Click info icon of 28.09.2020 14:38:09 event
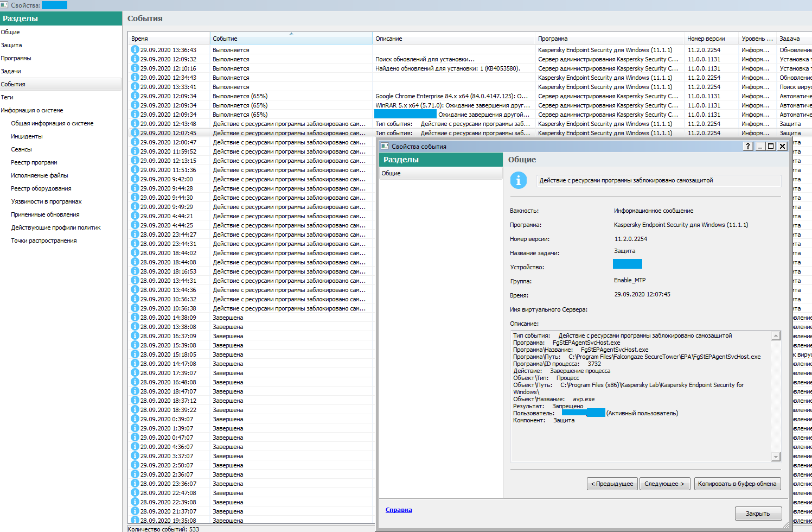Screen dimensions: 812x532 click(135, 317)
